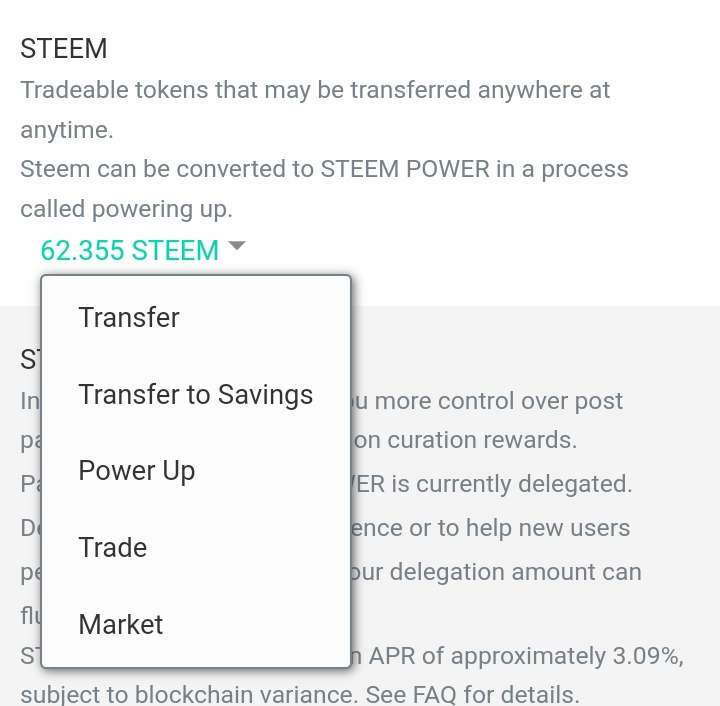Click the 62.355 STEEM balance

click(x=129, y=250)
